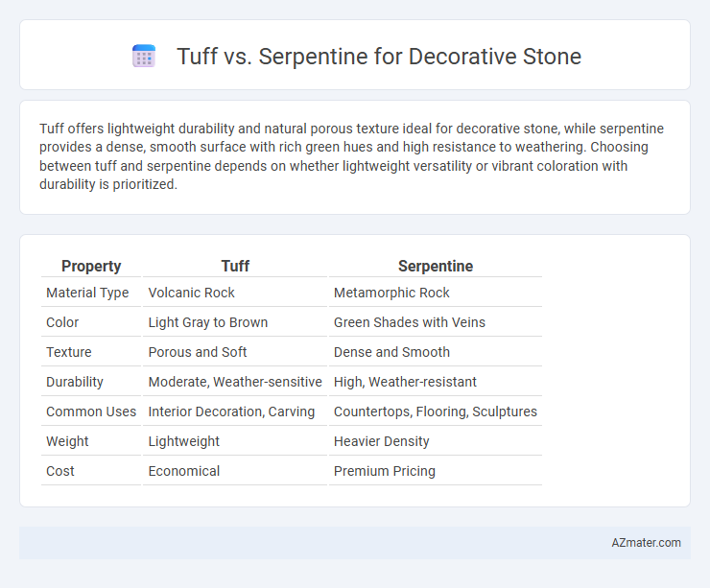This screenshot has width=710, height=588.
Task: Click the 'Metamorphic Rock' cell
Action: pos(391,293)
